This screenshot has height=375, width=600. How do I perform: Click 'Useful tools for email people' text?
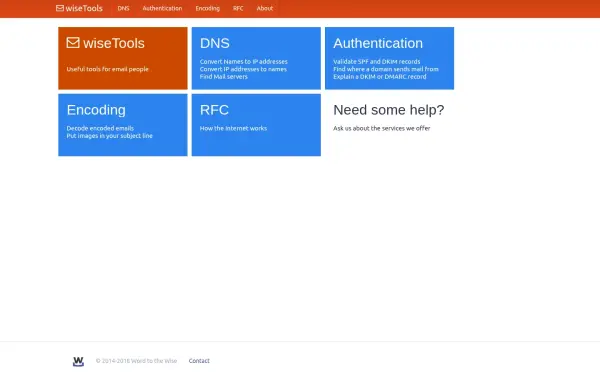[x=108, y=69]
